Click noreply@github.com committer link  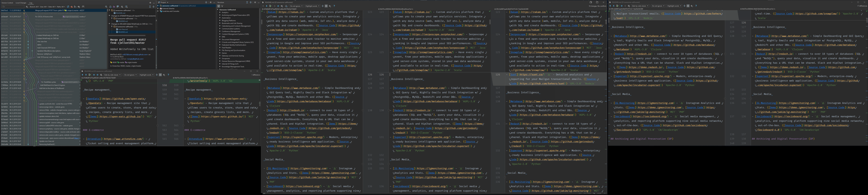click(x=135, y=59)
